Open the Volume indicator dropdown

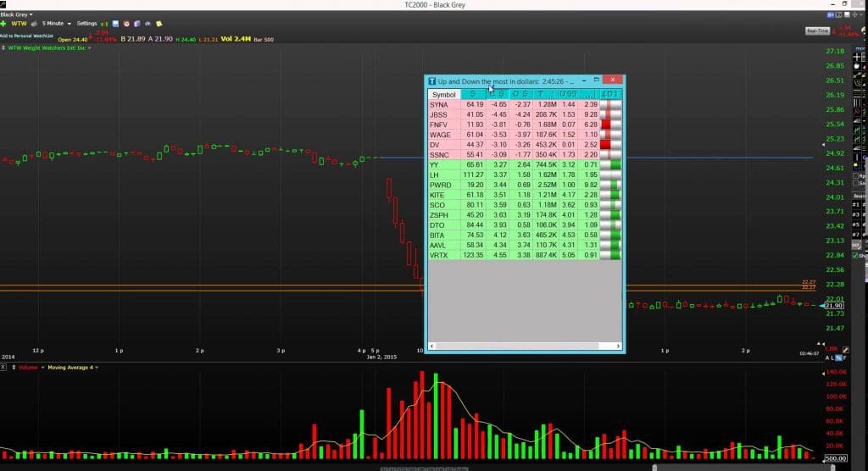[x=42, y=368]
